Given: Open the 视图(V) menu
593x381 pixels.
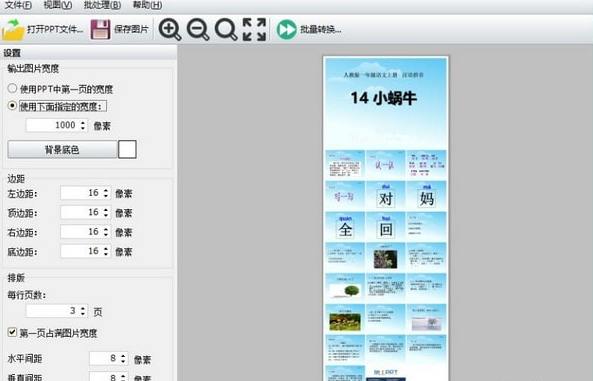Looking at the screenshot, I should pos(57,5).
